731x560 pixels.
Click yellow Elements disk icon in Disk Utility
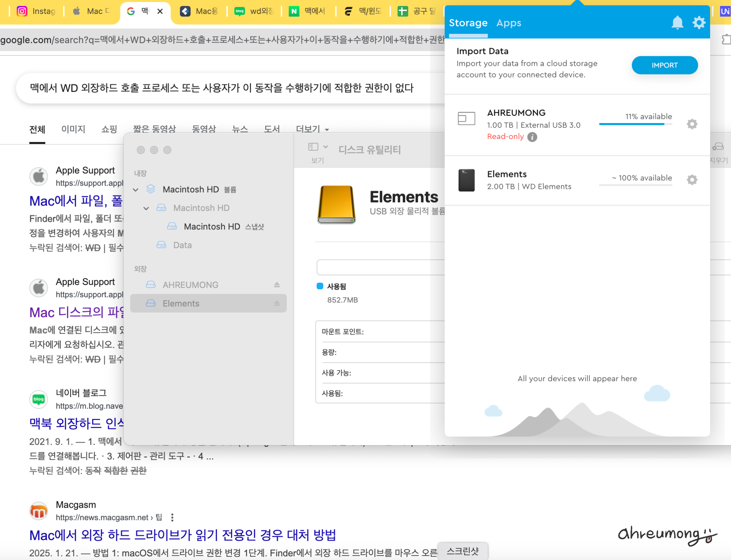(x=336, y=204)
